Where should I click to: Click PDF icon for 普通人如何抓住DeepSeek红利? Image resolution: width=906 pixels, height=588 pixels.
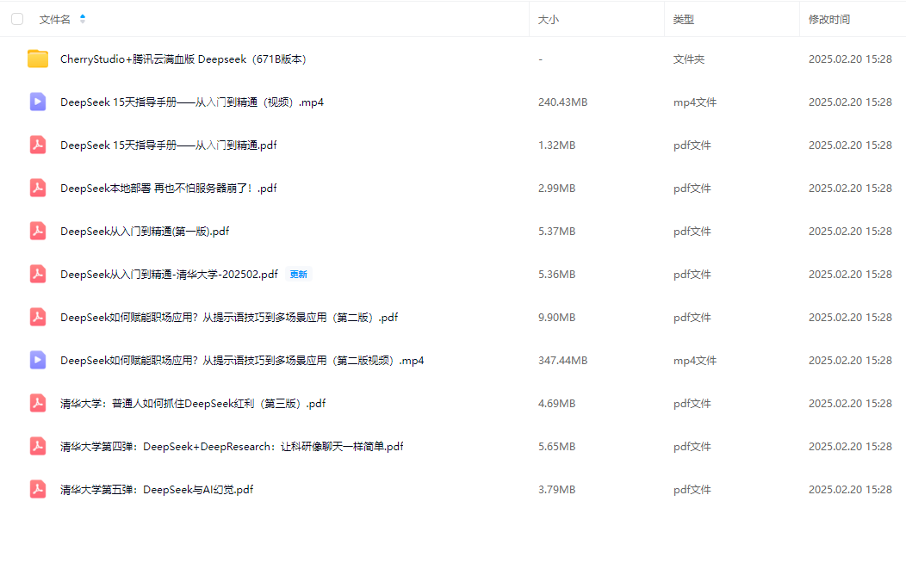tap(38, 403)
